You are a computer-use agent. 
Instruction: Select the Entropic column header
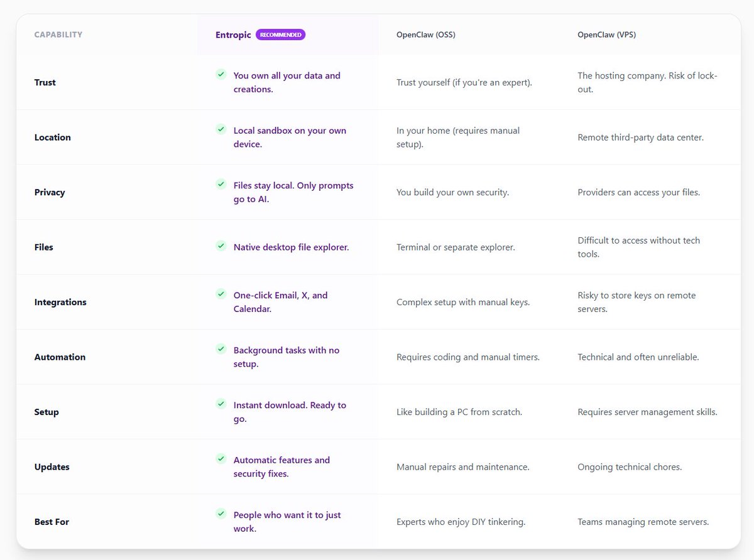(233, 35)
